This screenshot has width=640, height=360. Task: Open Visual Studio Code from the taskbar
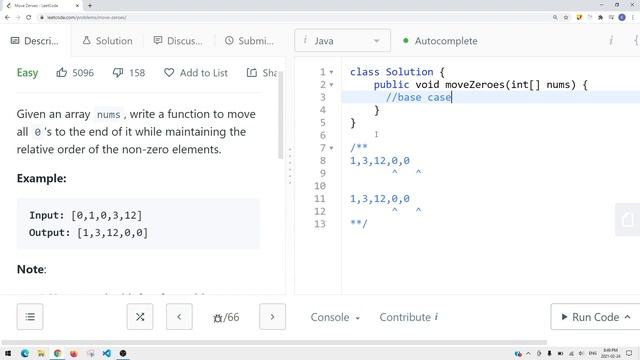click(x=107, y=353)
